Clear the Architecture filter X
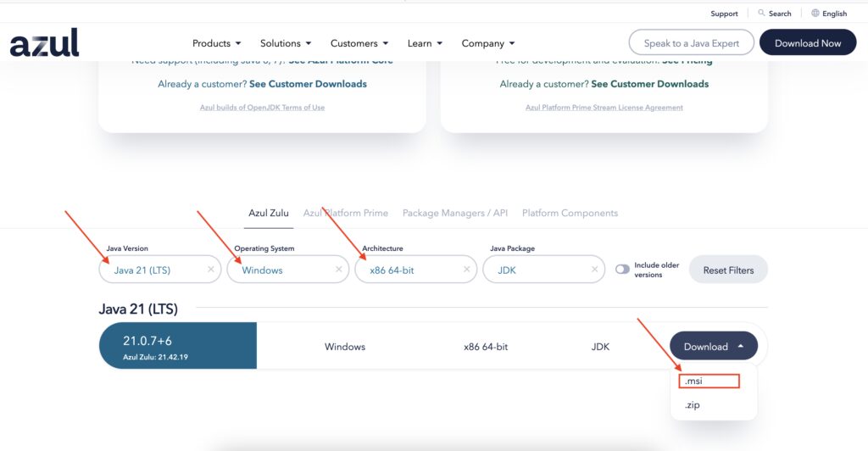This screenshot has width=868, height=451. (467, 270)
